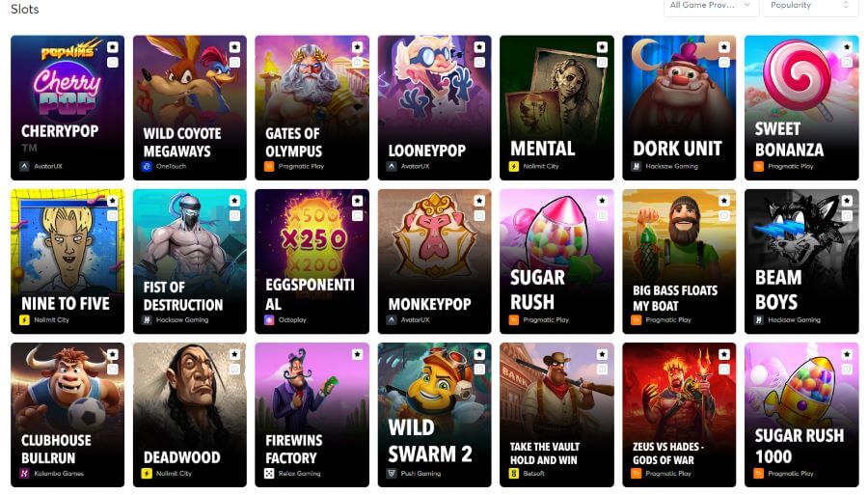Toggle favorite star on Sugar Rush
The image size is (868, 495).
pos(602,201)
